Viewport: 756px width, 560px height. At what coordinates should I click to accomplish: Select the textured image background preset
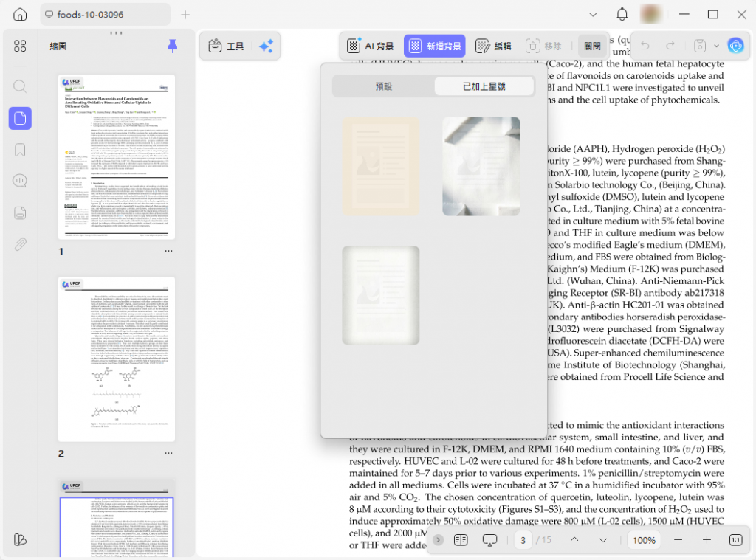click(x=481, y=166)
